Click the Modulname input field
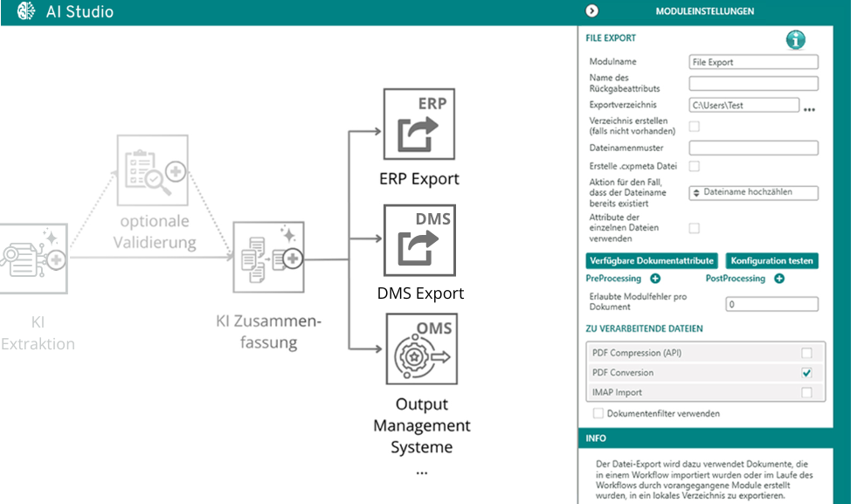This screenshot has width=857, height=504. click(x=753, y=62)
